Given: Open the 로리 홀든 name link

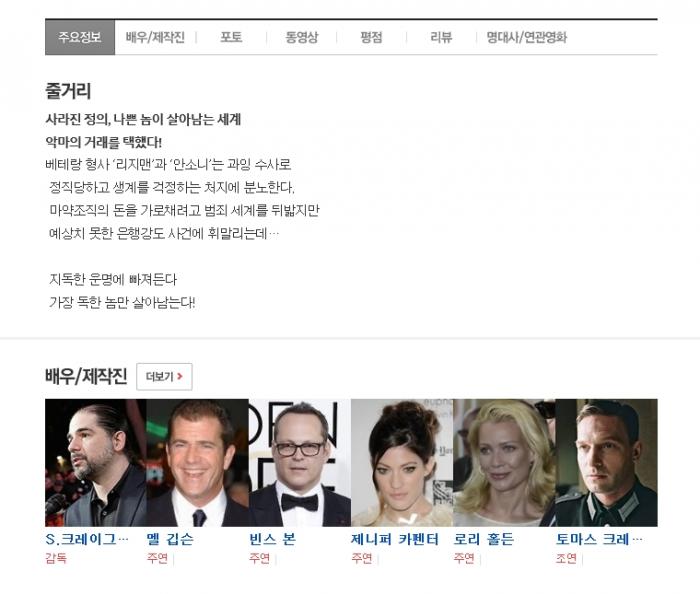Looking at the screenshot, I should 484,539.
